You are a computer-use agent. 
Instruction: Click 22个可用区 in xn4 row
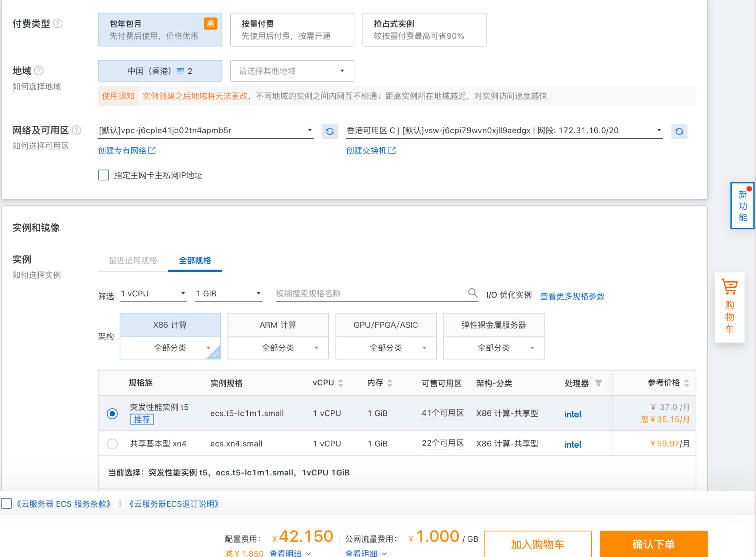point(443,443)
